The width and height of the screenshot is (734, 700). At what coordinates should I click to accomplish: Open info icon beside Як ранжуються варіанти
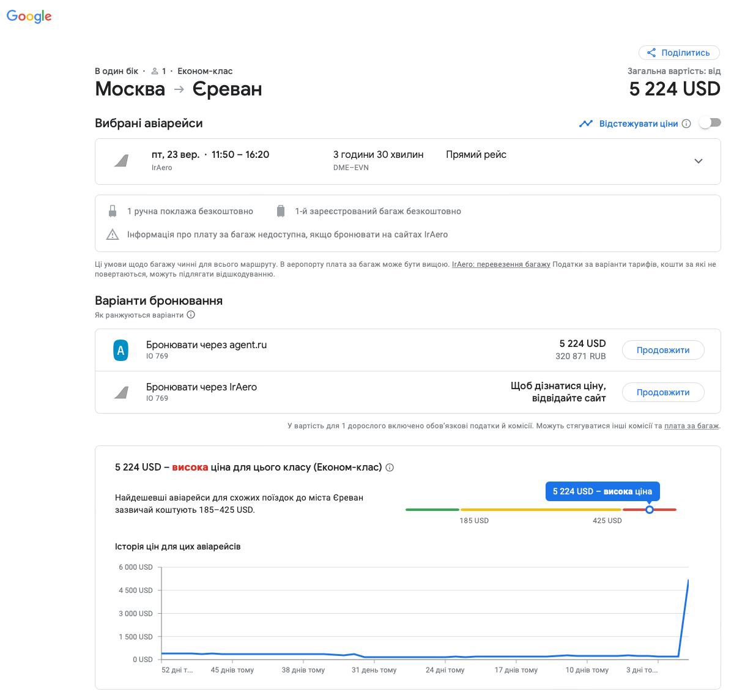pos(191,315)
